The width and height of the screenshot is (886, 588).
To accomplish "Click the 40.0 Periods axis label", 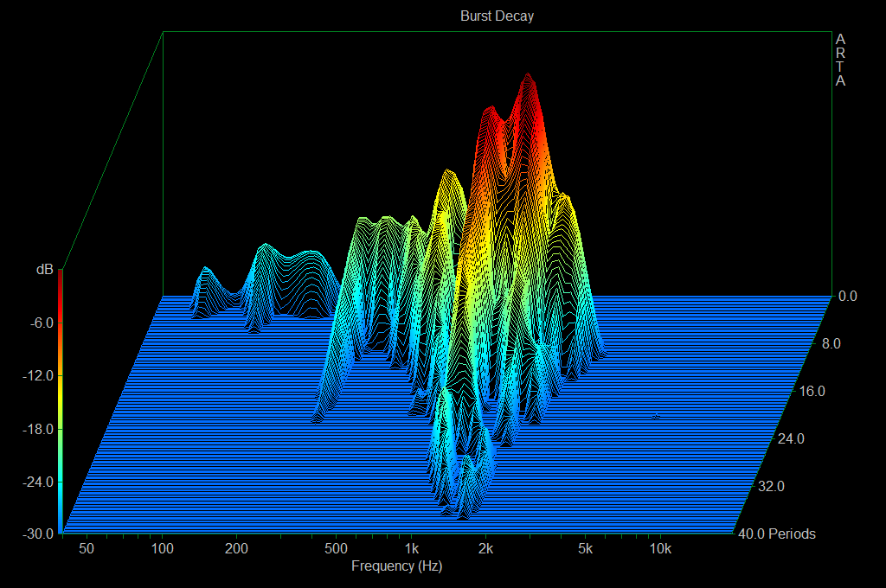I will coord(777,534).
